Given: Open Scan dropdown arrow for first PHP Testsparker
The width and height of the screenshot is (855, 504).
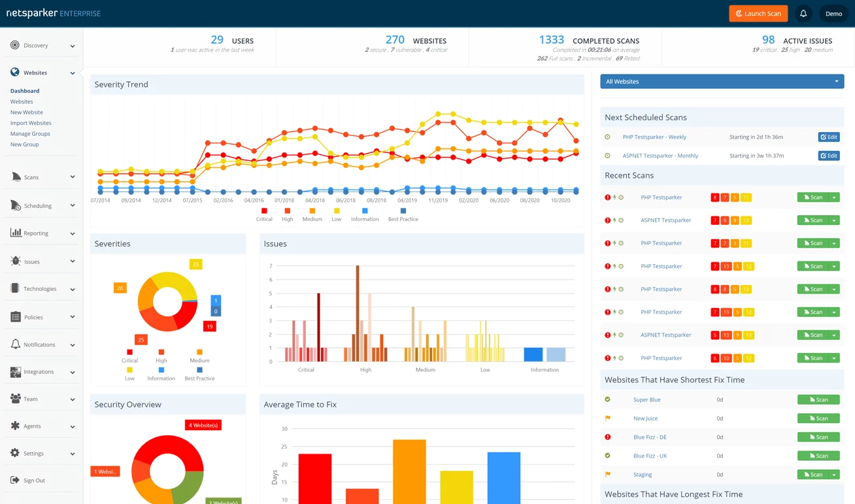Looking at the screenshot, I should (834, 197).
